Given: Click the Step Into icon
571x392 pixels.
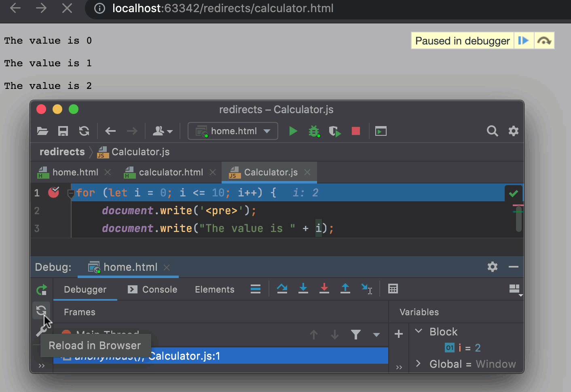Looking at the screenshot, I should pyautogui.click(x=303, y=289).
